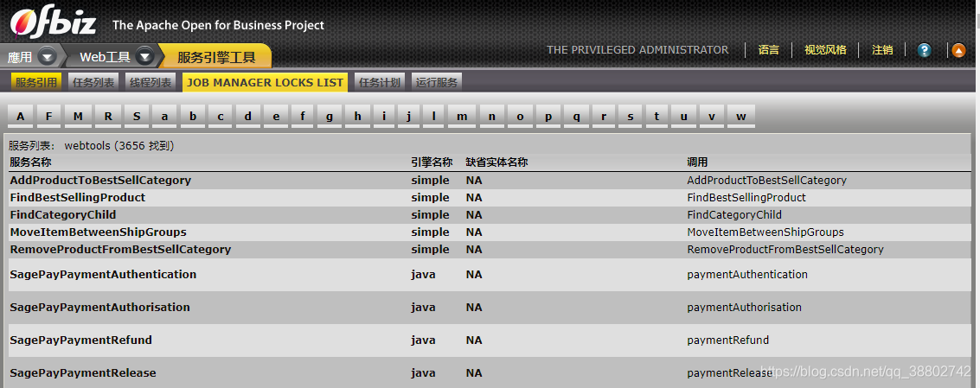Click the OFBiz logo
Viewport: 980px width, 388px height.
click(53, 23)
